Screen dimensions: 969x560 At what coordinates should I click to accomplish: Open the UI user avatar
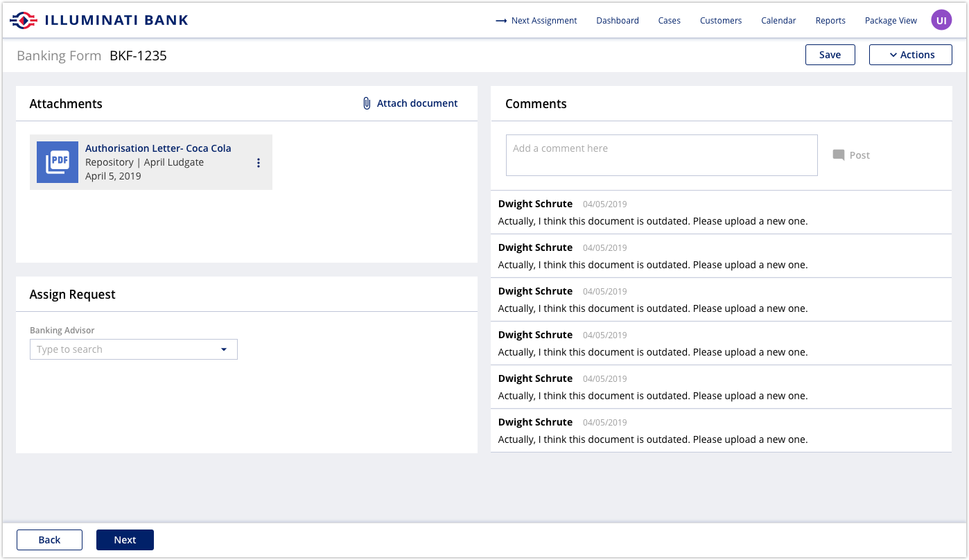point(941,19)
